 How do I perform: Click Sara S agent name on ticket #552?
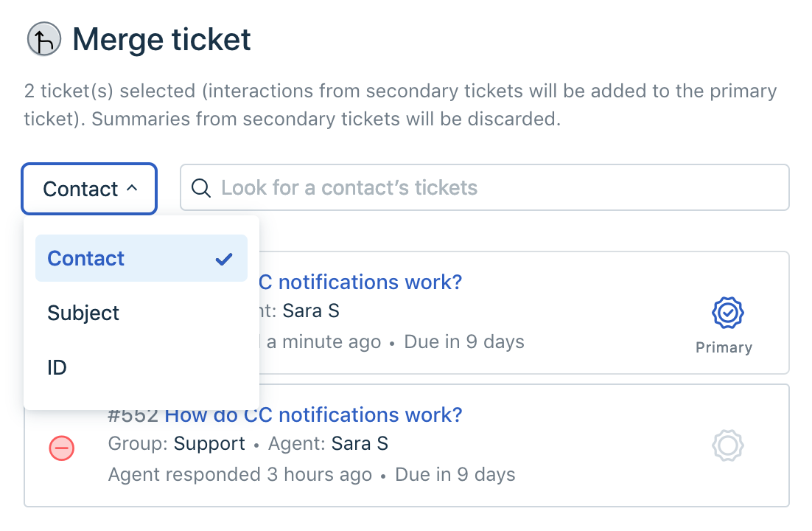(360, 443)
